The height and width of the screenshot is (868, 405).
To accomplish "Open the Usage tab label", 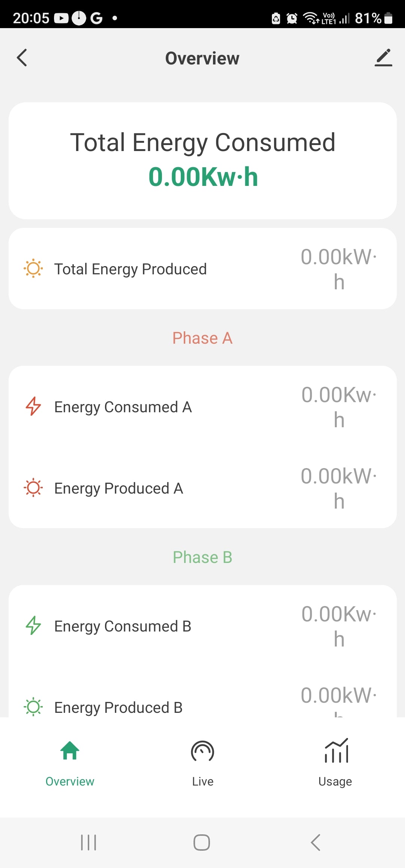I will [335, 781].
